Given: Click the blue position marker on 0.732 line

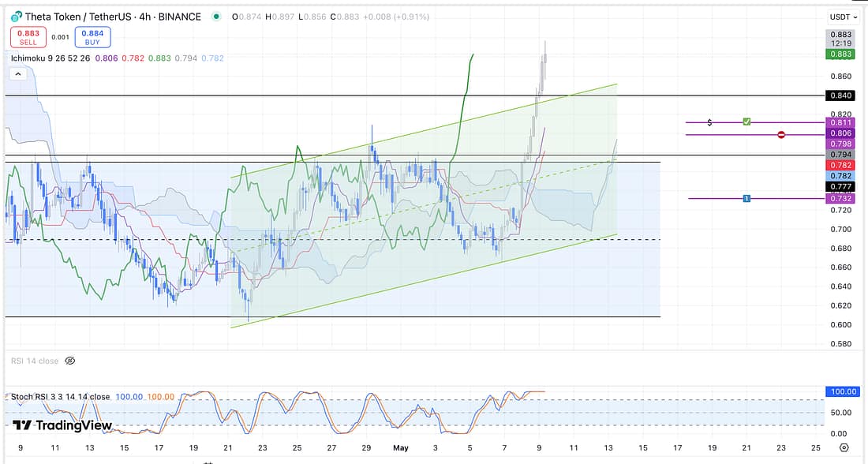Looking at the screenshot, I should [x=746, y=198].
